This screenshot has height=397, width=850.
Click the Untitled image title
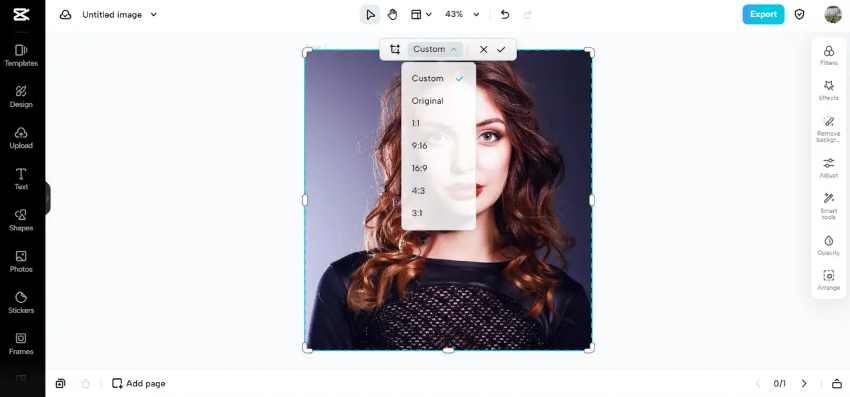pos(112,15)
